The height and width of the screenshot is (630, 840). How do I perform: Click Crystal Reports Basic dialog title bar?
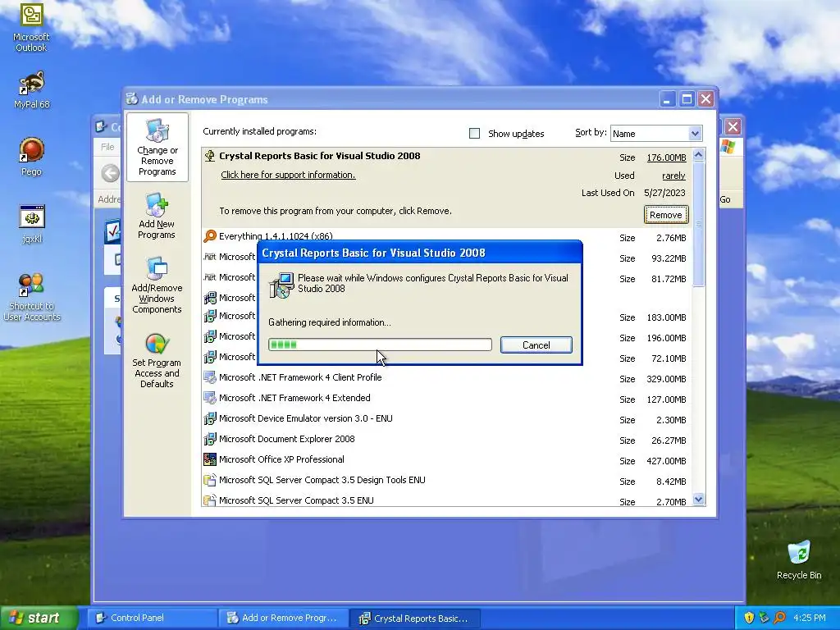point(420,253)
